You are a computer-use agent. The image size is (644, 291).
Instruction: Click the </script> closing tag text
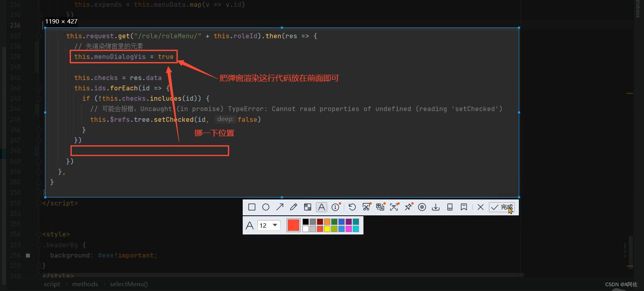(x=60, y=203)
